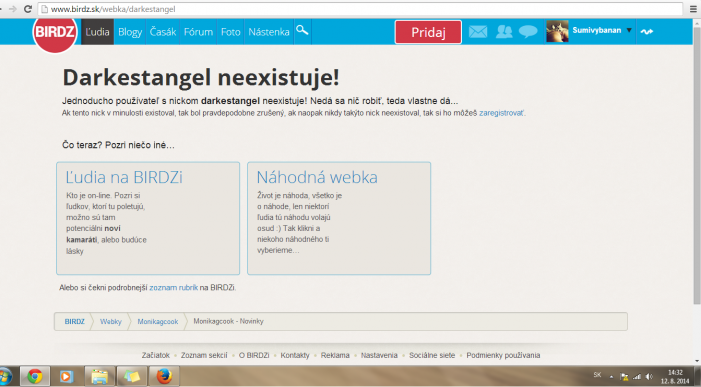Open the search magnifier icon
Viewport: 701px width, 387px height.
click(302, 30)
